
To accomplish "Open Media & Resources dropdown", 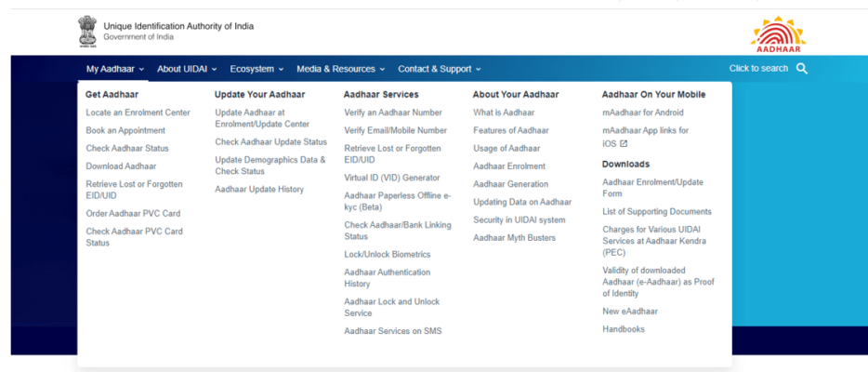I will (x=340, y=69).
